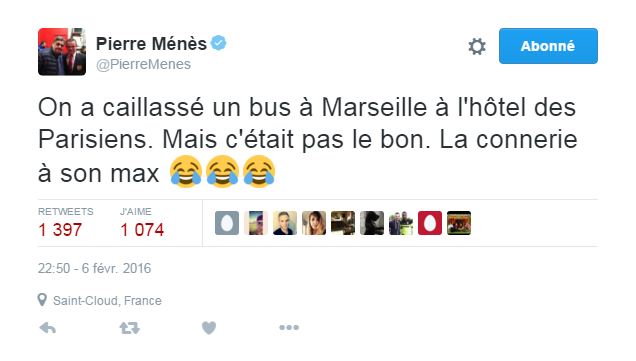Click the reply arrow icon
Screen dimensions: 636x361
pos(47,328)
